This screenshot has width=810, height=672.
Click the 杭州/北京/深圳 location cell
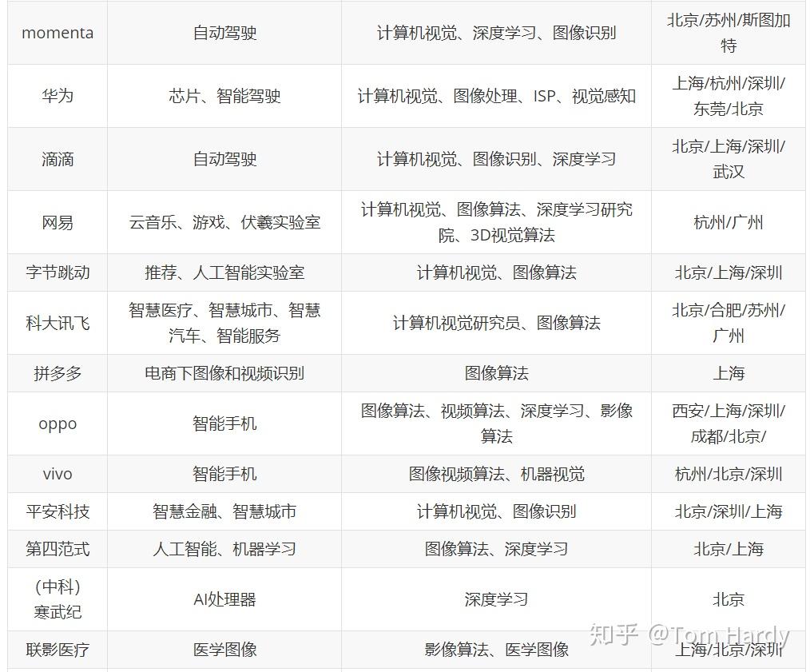(729, 474)
